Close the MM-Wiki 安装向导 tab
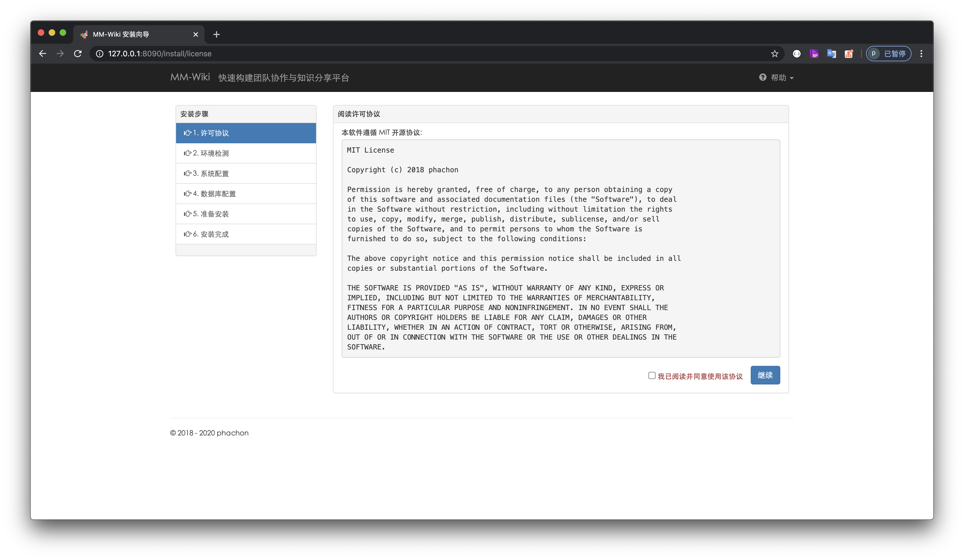The width and height of the screenshot is (964, 560). pos(196,34)
